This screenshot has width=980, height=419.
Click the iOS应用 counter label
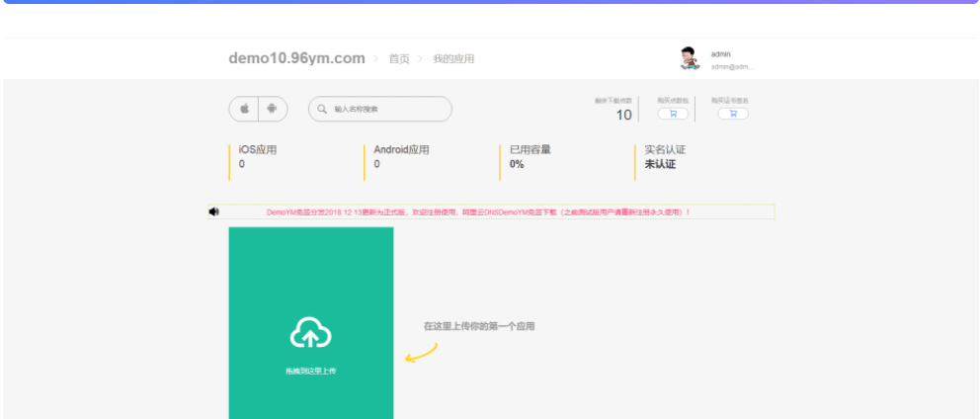[258, 150]
